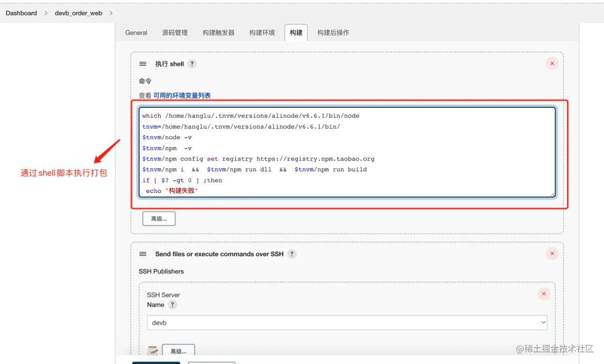Image resolution: width=604 pixels, height=364 pixels.
Task: Grab the 执行 shell drag handle icon
Action: click(x=143, y=64)
